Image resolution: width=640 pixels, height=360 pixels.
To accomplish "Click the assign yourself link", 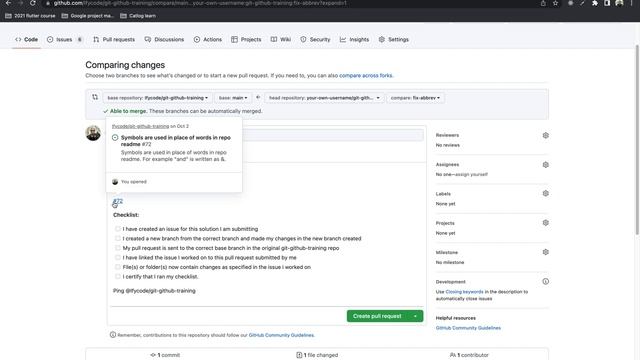I will [472, 174].
